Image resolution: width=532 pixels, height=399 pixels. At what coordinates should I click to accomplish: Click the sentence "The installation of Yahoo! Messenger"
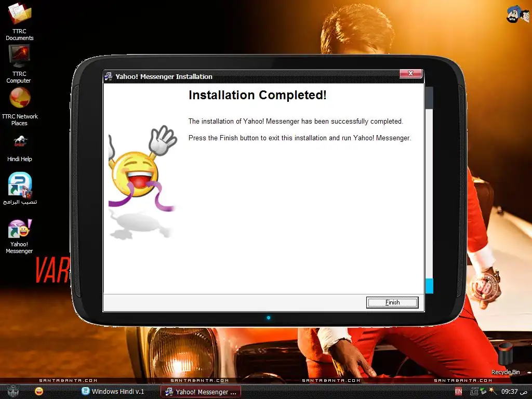pos(244,121)
